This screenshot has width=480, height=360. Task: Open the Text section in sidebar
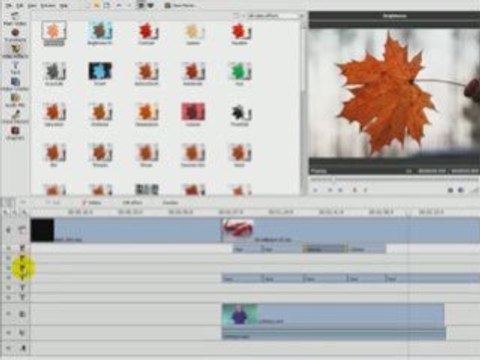[x=15, y=67]
